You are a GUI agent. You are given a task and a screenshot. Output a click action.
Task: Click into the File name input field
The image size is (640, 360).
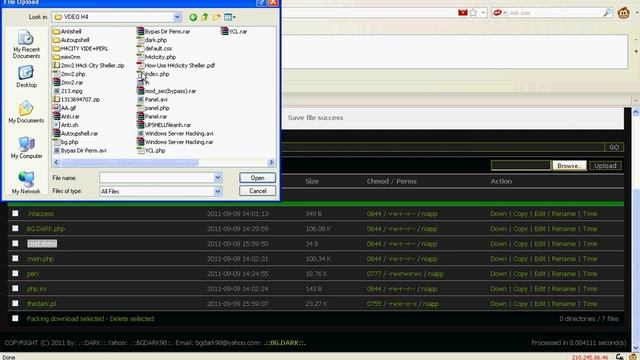[156, 178]
